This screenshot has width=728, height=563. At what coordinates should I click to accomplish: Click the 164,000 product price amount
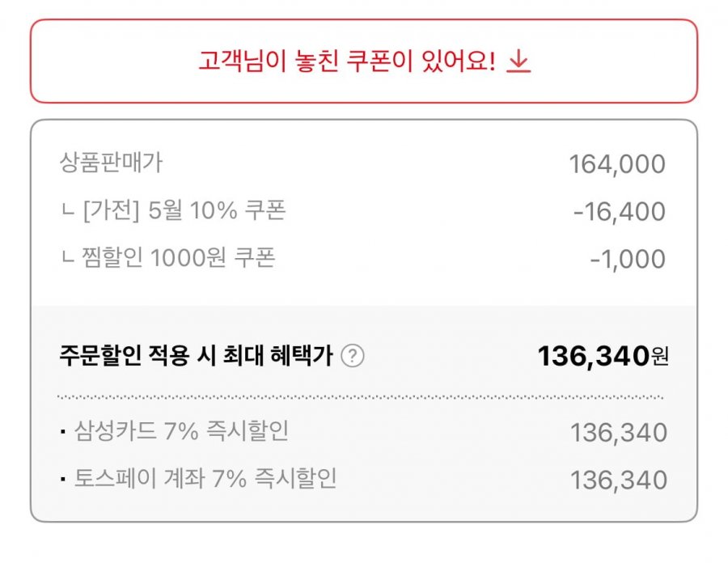coord(617,164)
